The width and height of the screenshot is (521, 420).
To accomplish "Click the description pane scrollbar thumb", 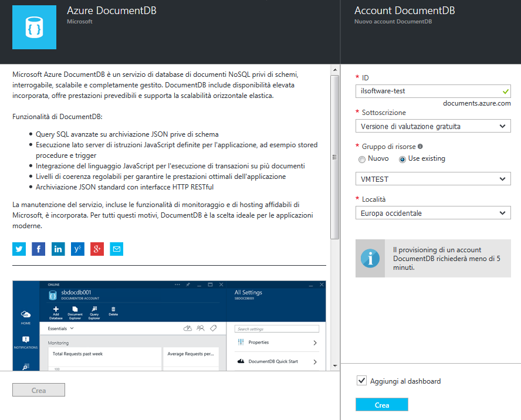I will (335, 157).
